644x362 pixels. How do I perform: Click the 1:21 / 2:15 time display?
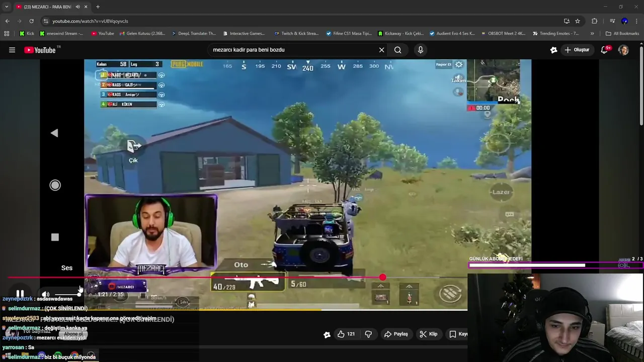[x=111, y=295]
